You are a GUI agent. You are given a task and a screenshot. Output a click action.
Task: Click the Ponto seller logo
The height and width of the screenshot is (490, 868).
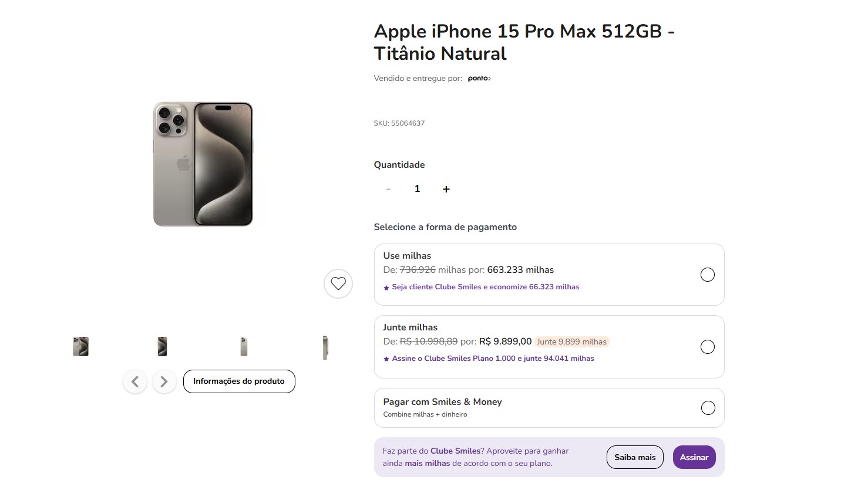(479, 78)
